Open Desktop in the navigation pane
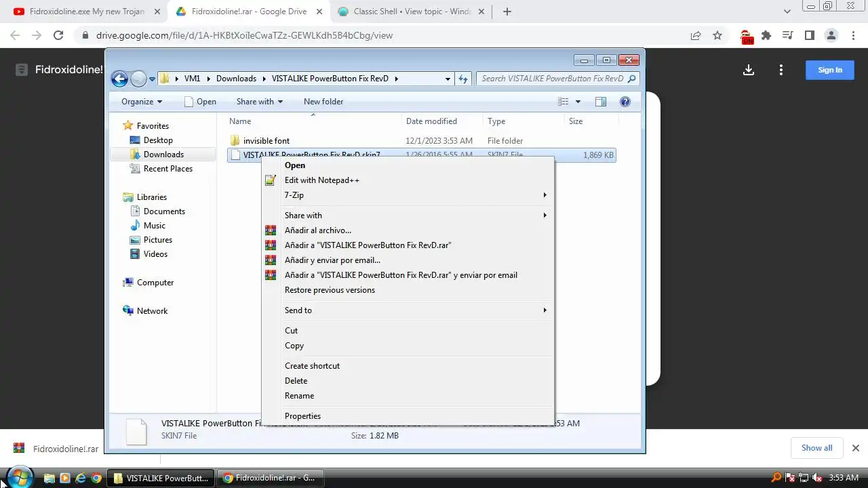 [x=158, y=140]
